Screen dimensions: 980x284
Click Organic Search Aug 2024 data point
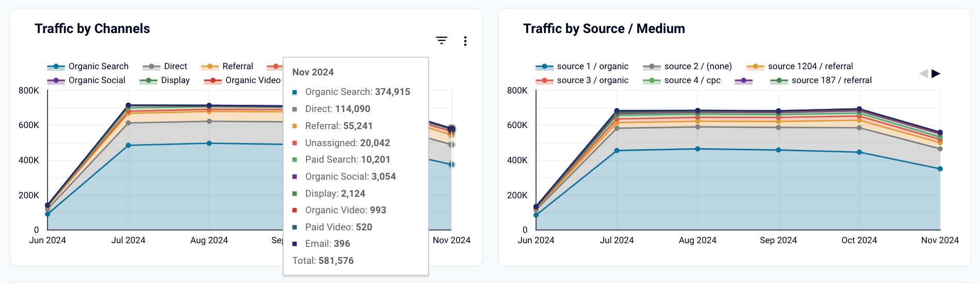[x=209, y=143]
